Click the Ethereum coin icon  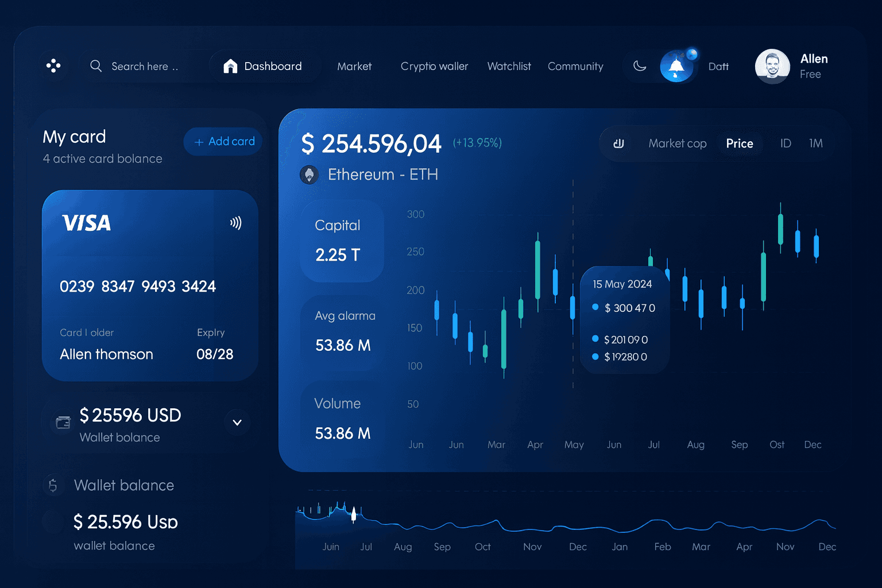[310, 175]
